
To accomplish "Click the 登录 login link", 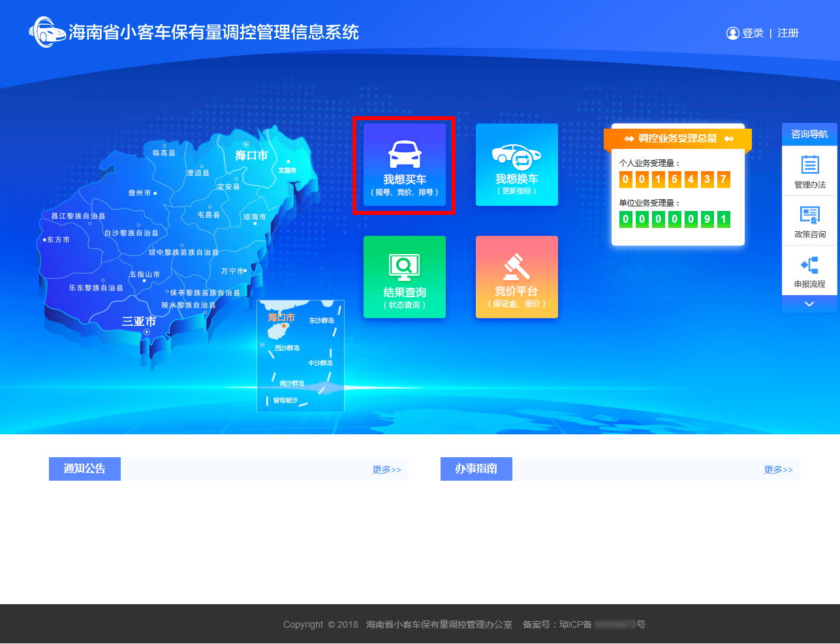I will [x=753, y=33].
